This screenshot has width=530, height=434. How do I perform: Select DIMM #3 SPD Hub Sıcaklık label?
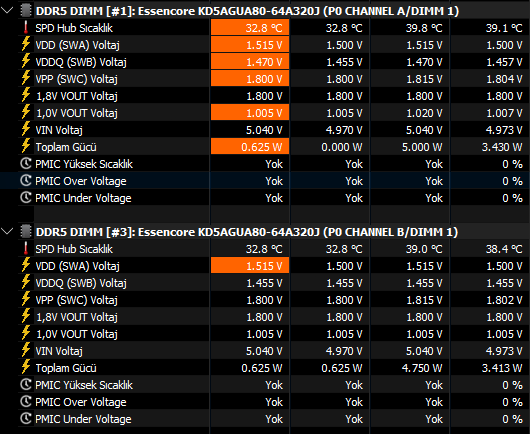pos(74,249)
